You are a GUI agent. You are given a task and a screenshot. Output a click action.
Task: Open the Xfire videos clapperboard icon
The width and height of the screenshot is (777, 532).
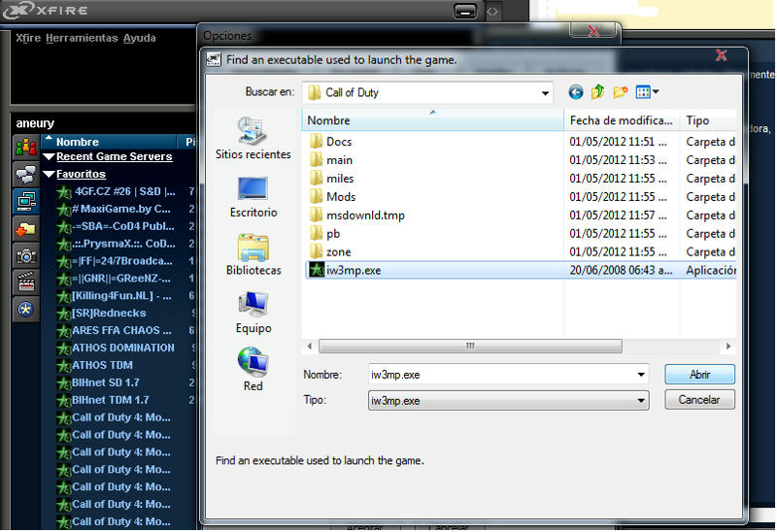(26, 283)
